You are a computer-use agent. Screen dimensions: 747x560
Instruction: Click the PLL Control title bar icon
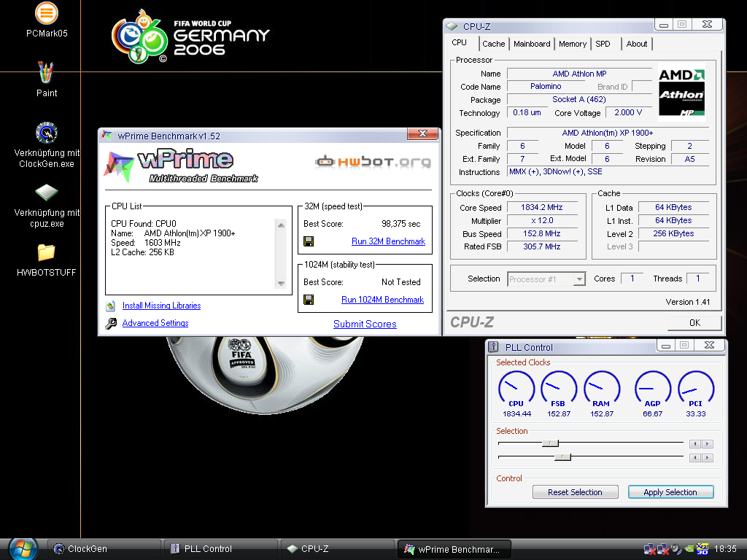click(494, 347)
